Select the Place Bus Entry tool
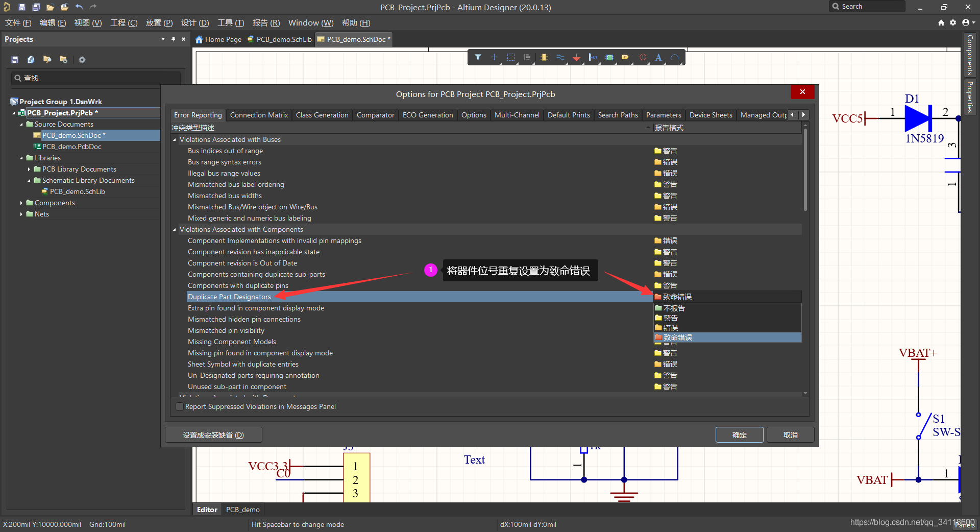This screenshot has height=532, width=980. point(593,57)
